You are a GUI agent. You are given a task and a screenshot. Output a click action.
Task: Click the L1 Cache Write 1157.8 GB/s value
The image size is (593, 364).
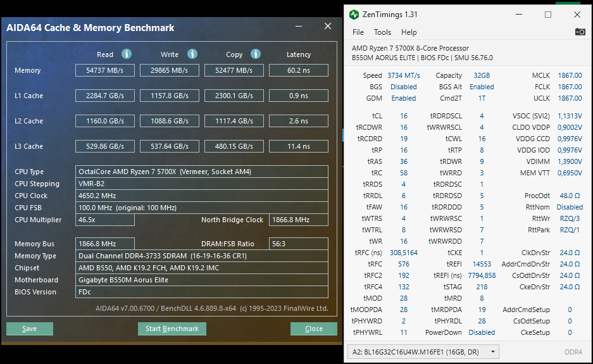click(170, 96)
